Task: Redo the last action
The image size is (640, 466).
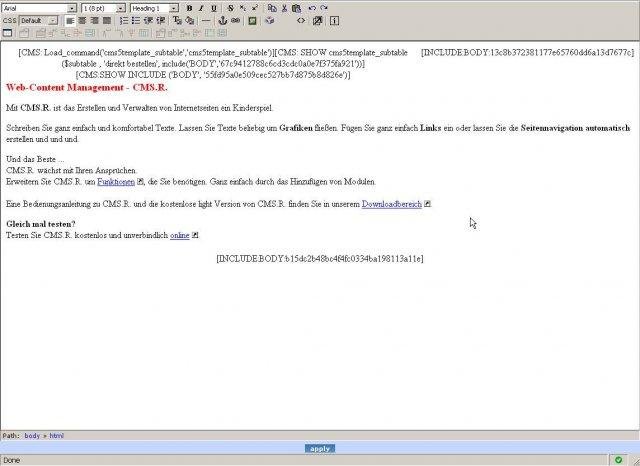Action: pos(324,8)
